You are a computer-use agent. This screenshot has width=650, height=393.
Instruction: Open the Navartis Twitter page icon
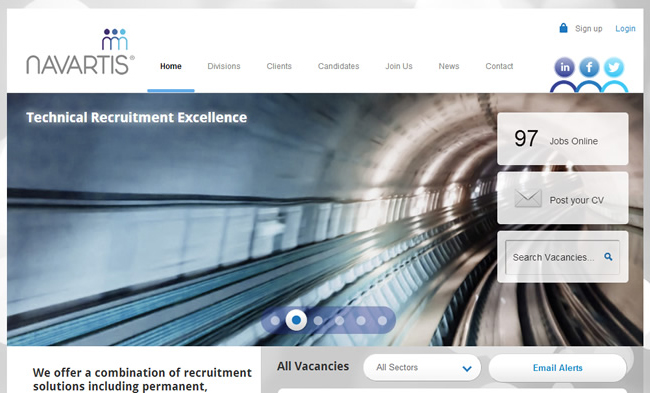point(614,68)
